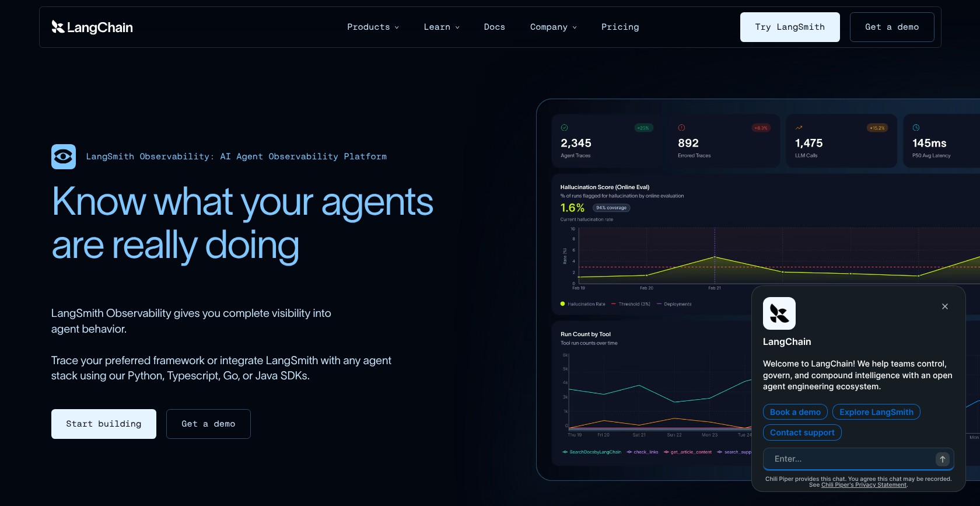This screenshot has width=980, height=506.
Task: Open the Products dropdown menu
Action: pyautogui.click(x=373, y=27)
